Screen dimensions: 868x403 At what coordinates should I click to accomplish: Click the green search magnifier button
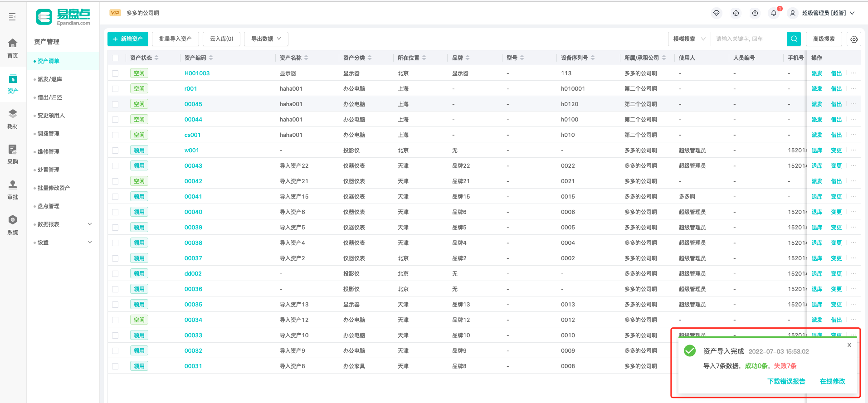click(794, 39)
